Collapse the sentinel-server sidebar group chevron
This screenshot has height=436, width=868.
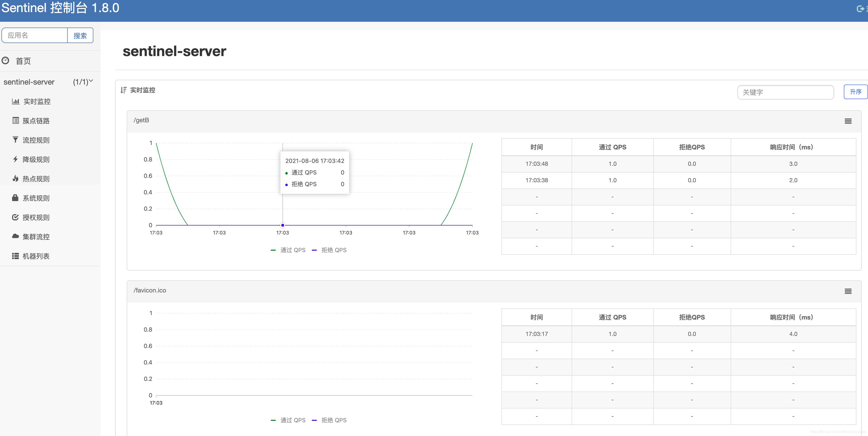click(x=91, y=81)
